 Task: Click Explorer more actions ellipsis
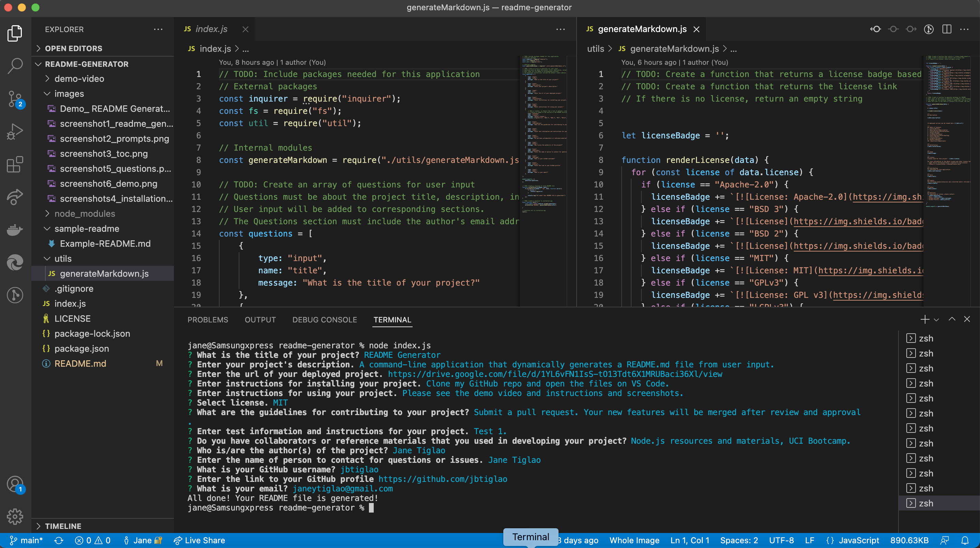coord(158,29)
